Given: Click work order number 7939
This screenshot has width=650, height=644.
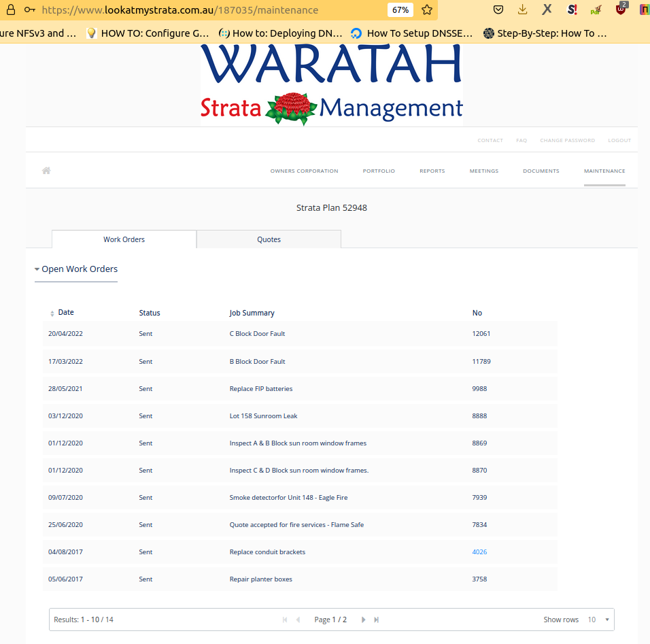Looking at the screenshot, I should click(479, 498).
